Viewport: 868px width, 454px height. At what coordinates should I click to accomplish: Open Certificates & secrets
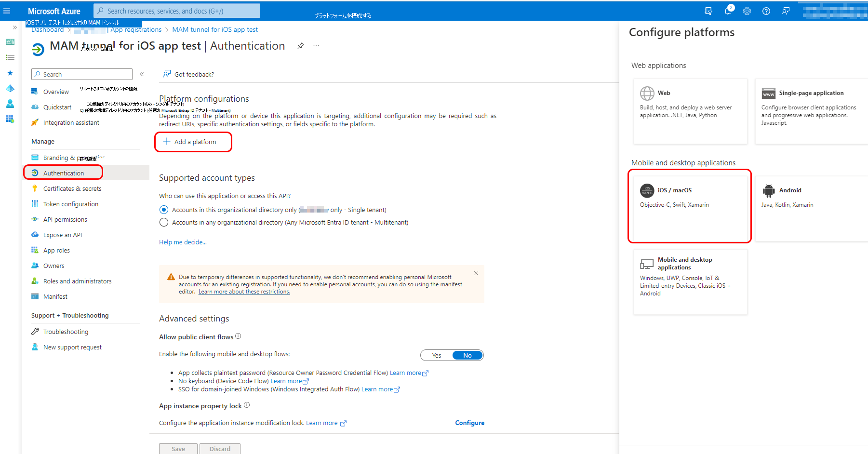(72, 188)
